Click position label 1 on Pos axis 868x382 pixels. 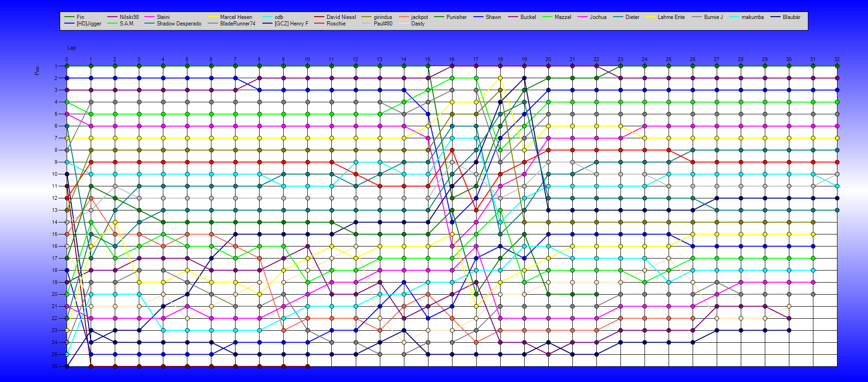(56, 66)
